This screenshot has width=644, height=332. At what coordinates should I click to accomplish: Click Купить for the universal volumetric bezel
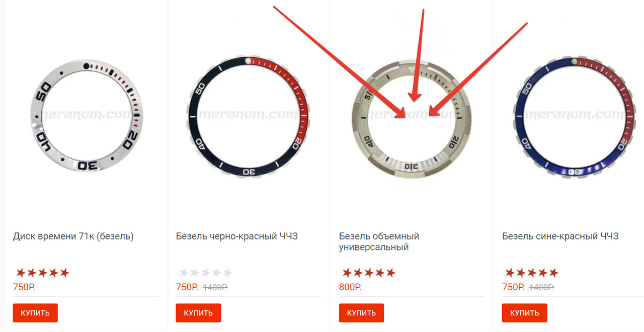(x=361, y=313)
